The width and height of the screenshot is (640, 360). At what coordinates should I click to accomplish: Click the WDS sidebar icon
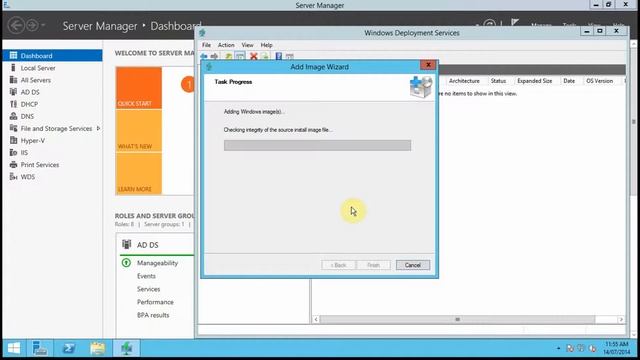[x=13, y=177]
